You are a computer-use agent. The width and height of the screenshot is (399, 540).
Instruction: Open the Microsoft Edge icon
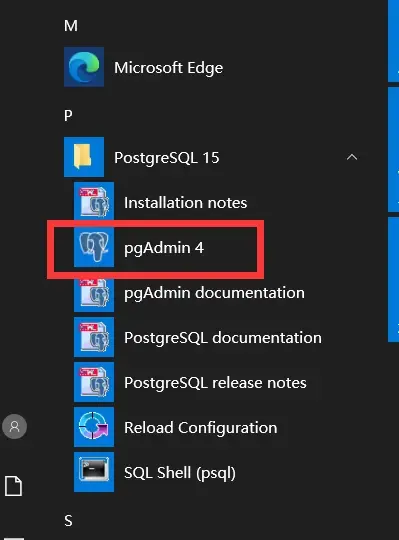(x=84, y=67)
